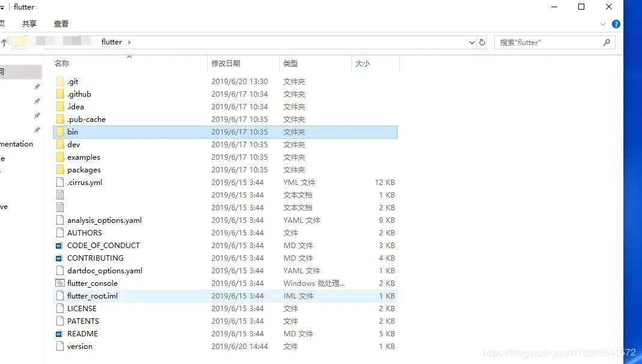Click the .git folder's 2019/6/20 13:30 date
This screenshot has width=642, height=364.
[x=240, y=82]
